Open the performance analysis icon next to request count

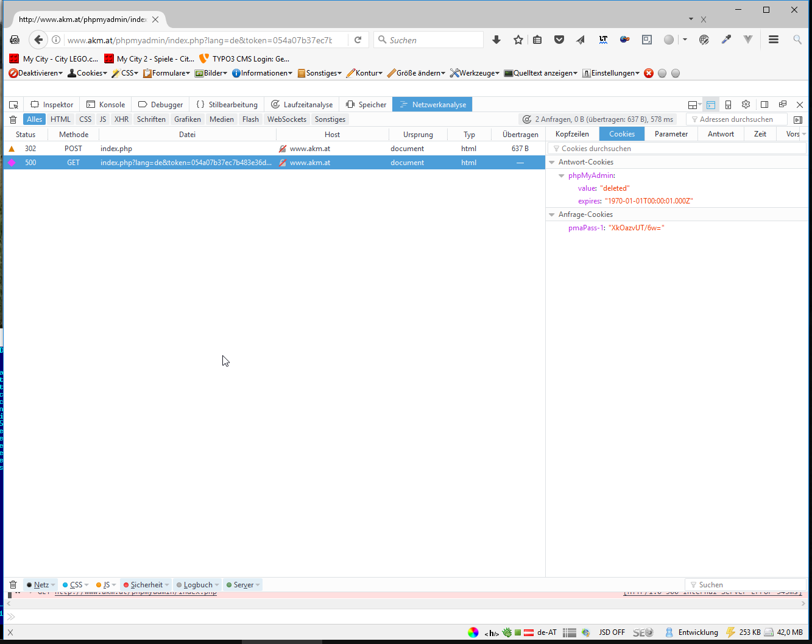click(x=526, y=119)
